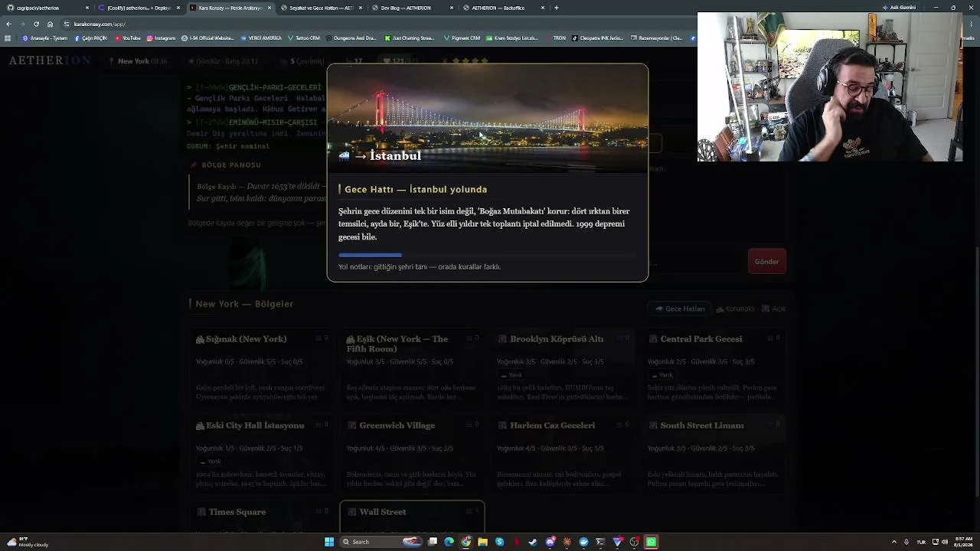Click the Yarık tag on Eski City Hall İstasyonu
This screenshot has width=980, height=551.
(x=210, y=461)
